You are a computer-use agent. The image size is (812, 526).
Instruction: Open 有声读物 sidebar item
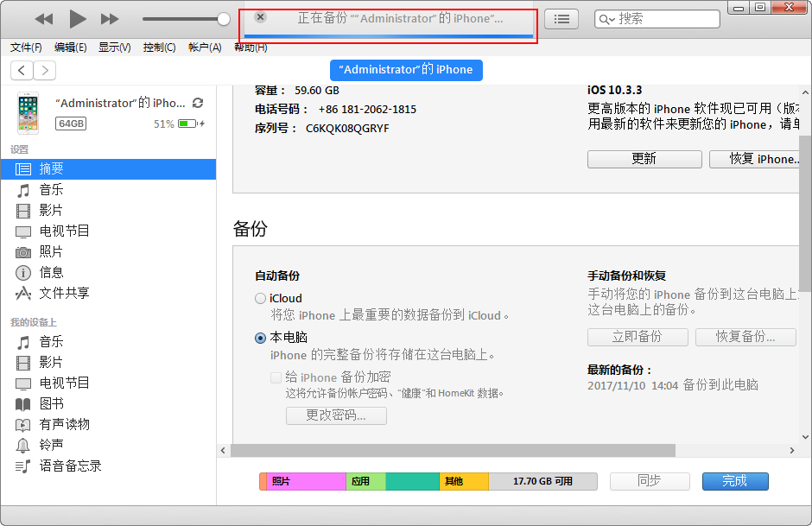pos(108,425)
